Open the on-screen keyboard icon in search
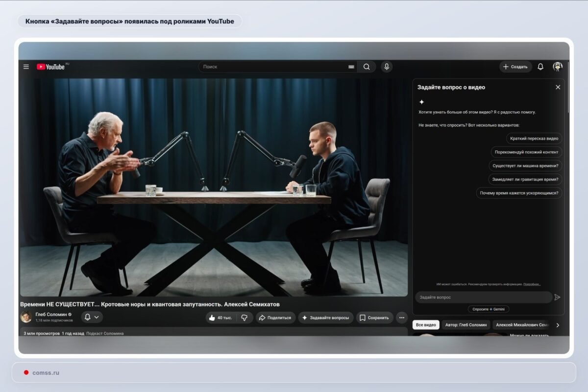The height and width of the screenshot is (392, 588). pos(351,67)
